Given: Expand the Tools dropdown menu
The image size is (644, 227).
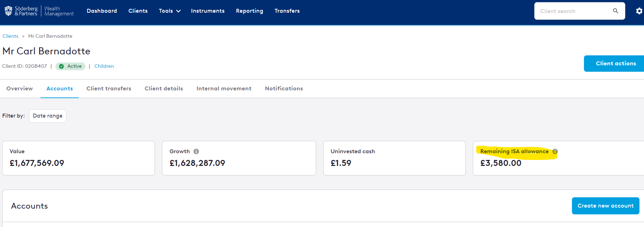Looking at the screenshot, I should (170, 11).
